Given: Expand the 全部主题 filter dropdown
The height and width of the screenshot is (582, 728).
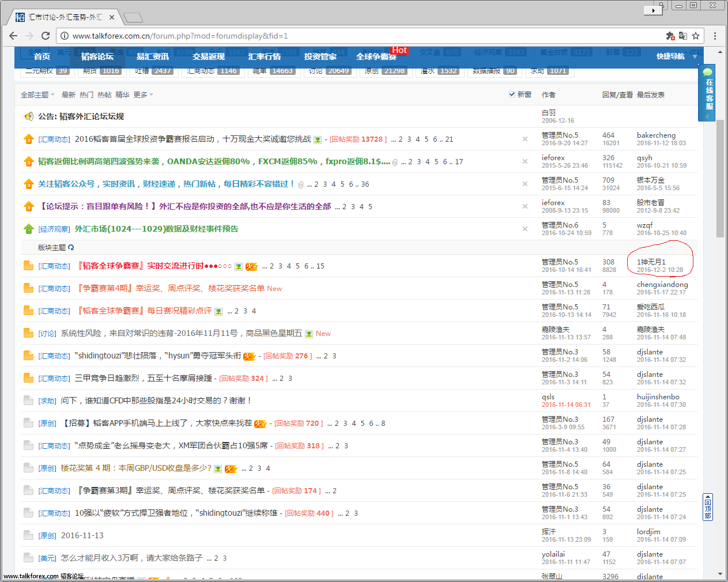Looking at the screenshot, I should 37,95.
